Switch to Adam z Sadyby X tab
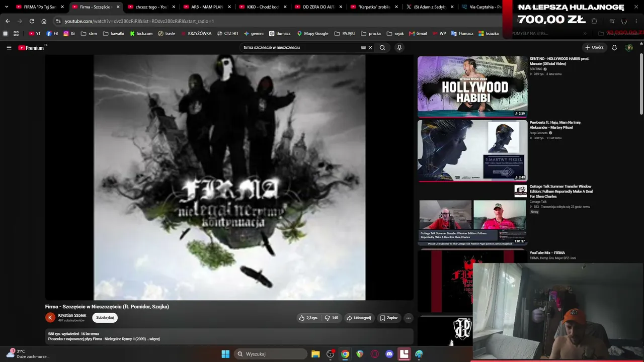This screenshot has height=362, width=644. click(x=430, y=7)
